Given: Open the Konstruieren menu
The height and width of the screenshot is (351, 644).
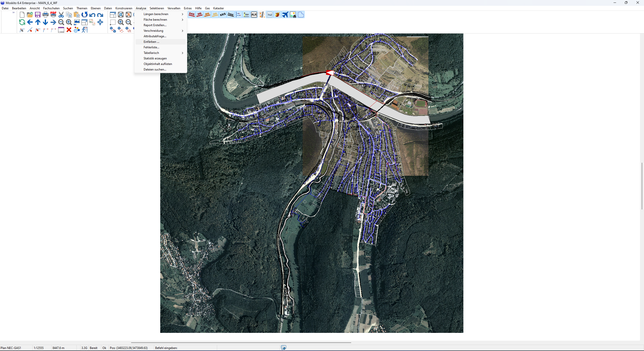Looking at the screenshot, I should (x=124, y=8).
